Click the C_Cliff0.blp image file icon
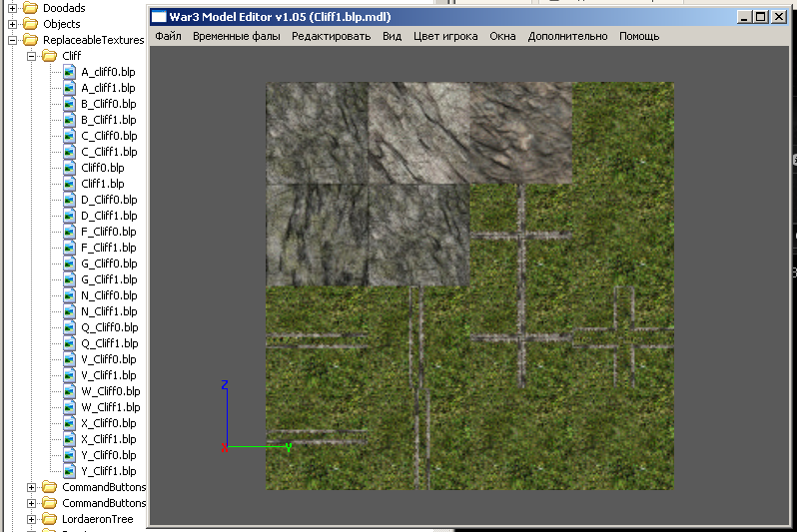Viewport: 797px width, 532px height. 70,136
